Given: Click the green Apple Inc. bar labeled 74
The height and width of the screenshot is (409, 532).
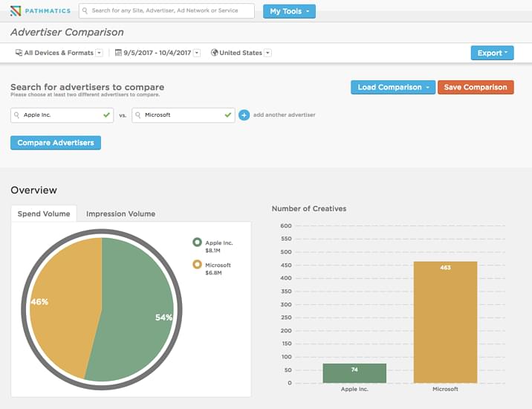Looking at the screenshot, I should (x=354, y=373).
